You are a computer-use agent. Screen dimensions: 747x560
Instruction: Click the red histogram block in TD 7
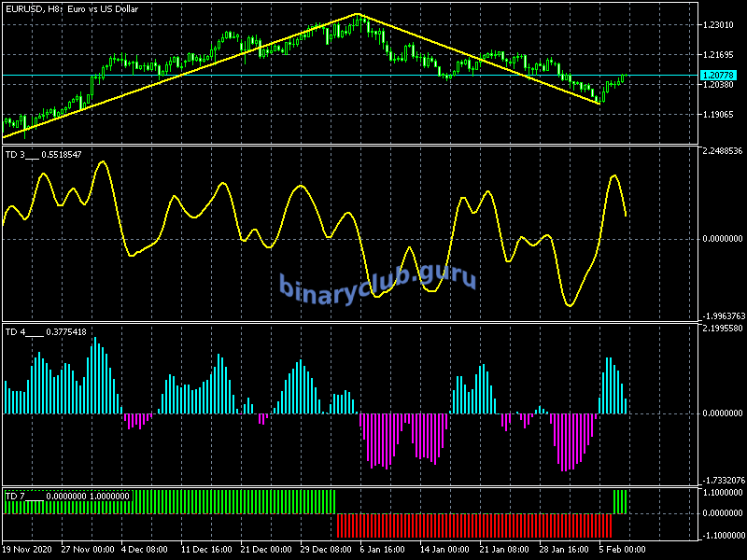[467, 525]
